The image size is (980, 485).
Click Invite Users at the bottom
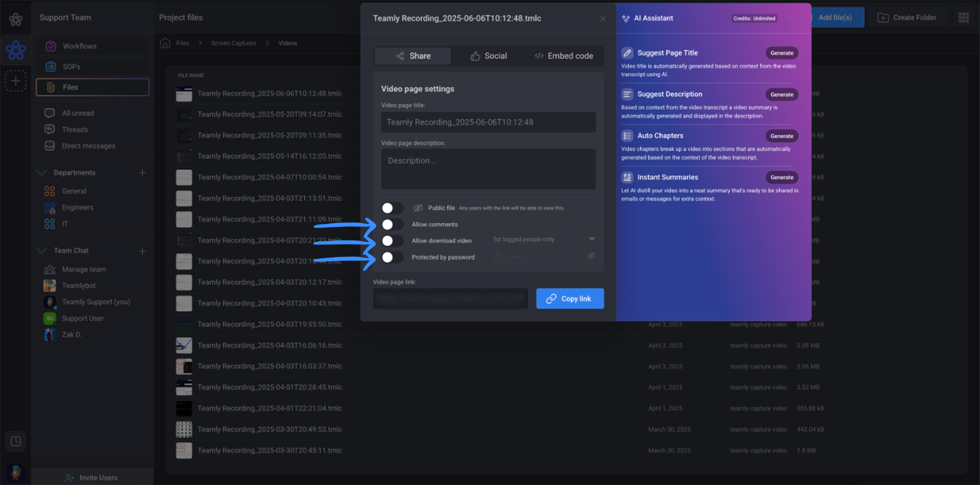(x=92, y=478)
